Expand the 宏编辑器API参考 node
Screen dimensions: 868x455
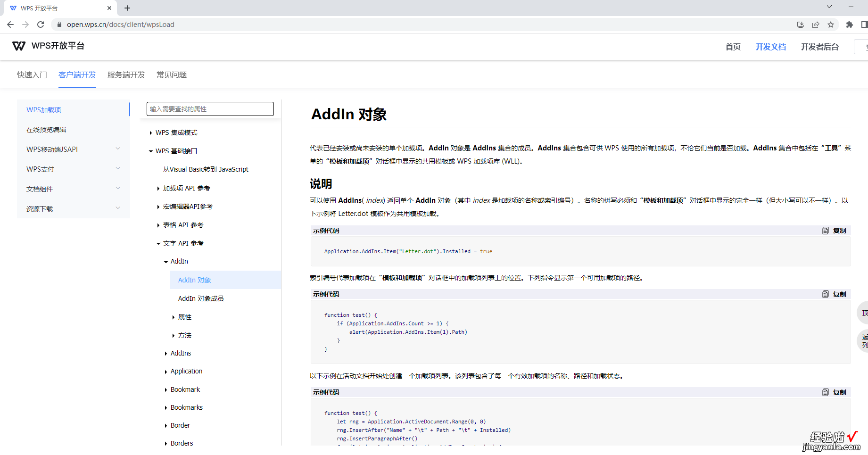[x=158, y=207]
